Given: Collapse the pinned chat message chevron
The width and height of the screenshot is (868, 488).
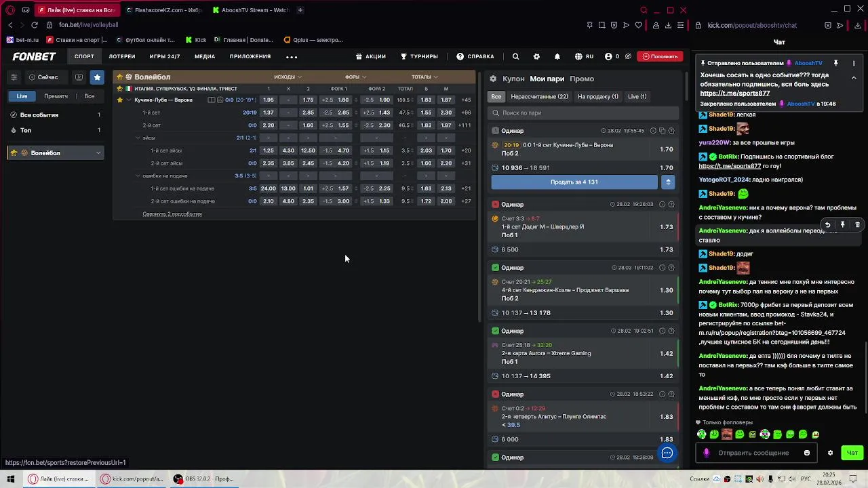Looking at the screenshot, I should (x=854, y=78).
